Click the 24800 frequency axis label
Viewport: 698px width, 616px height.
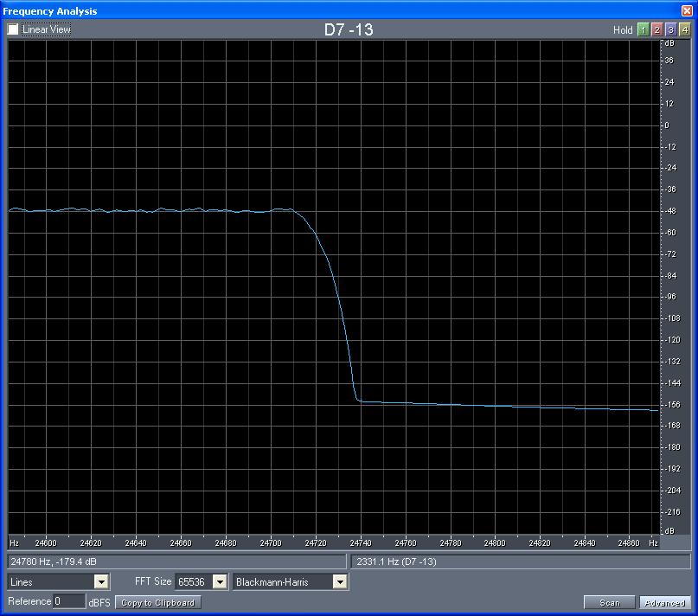pos(495,543)
